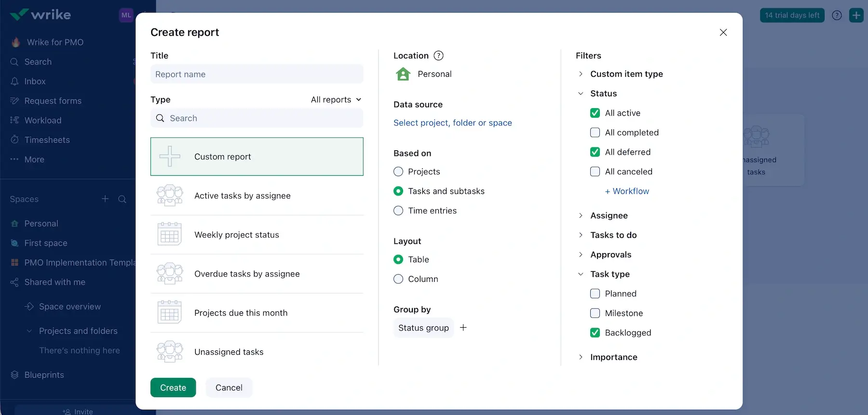Click the Search magnifier icon in sidebar

[x=14, y=62]
